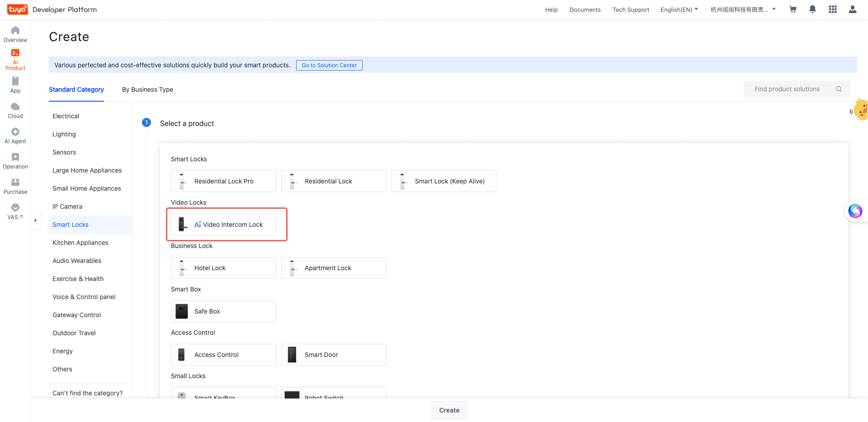
Task: Switch to the By Business Type tab
Action: pos(147,89)
